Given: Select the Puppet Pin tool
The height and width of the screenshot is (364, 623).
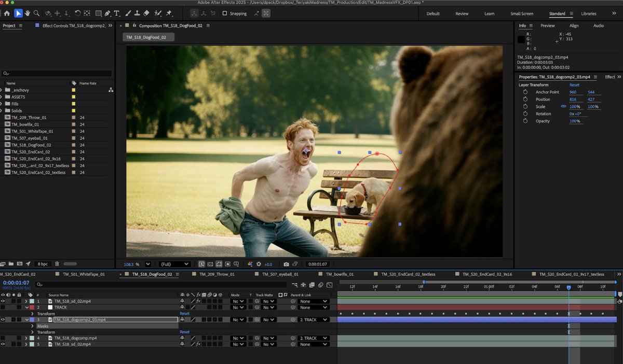Looking at the screenshot, I should coord(169,13).
